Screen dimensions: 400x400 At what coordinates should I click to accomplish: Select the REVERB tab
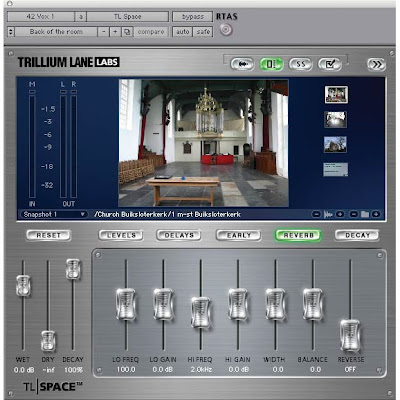(x=298, y=235)
